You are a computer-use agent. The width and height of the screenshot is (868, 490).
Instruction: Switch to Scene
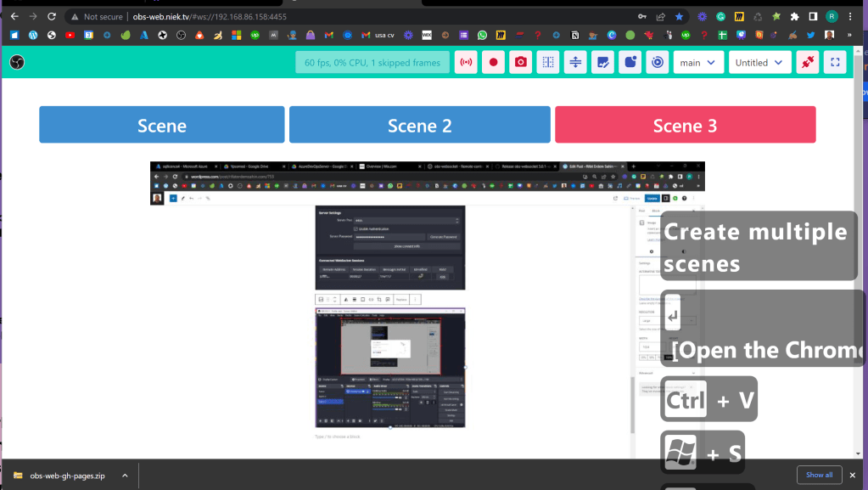(x=162, y=125)
